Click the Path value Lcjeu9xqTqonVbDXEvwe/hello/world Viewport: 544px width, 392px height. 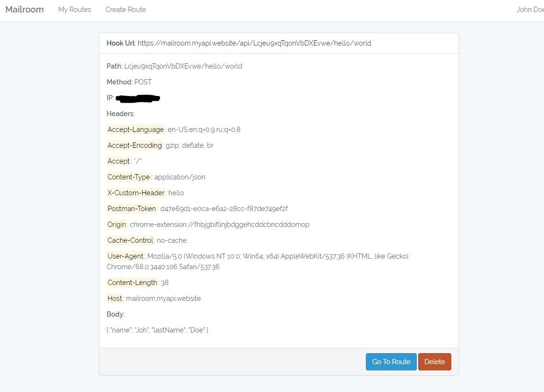coord(182,66)
